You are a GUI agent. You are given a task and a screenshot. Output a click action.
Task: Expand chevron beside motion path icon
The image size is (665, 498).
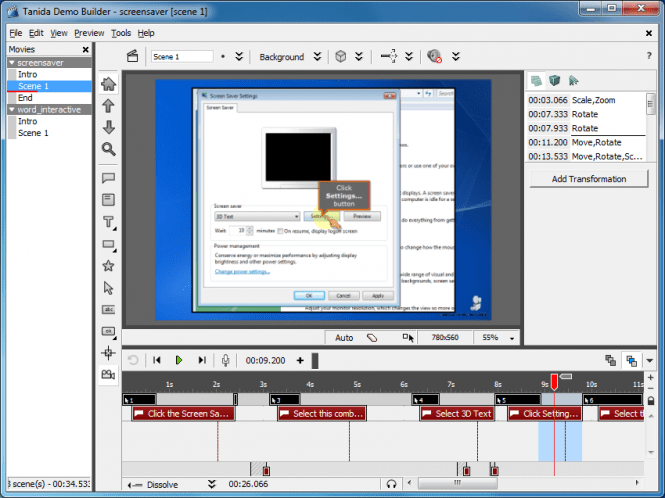point(409,56)
